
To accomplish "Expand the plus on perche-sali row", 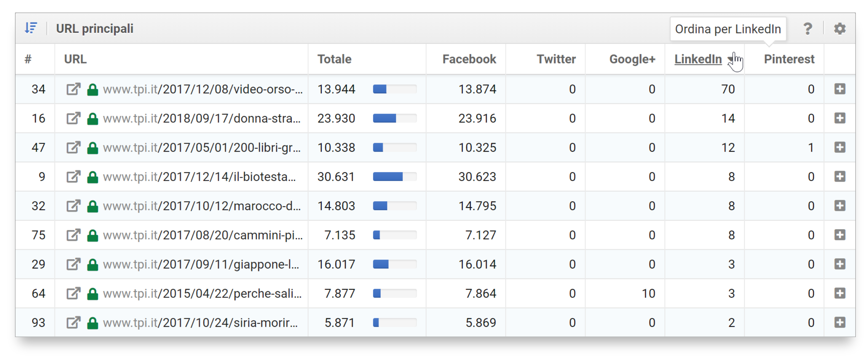I will click(839, 294).
